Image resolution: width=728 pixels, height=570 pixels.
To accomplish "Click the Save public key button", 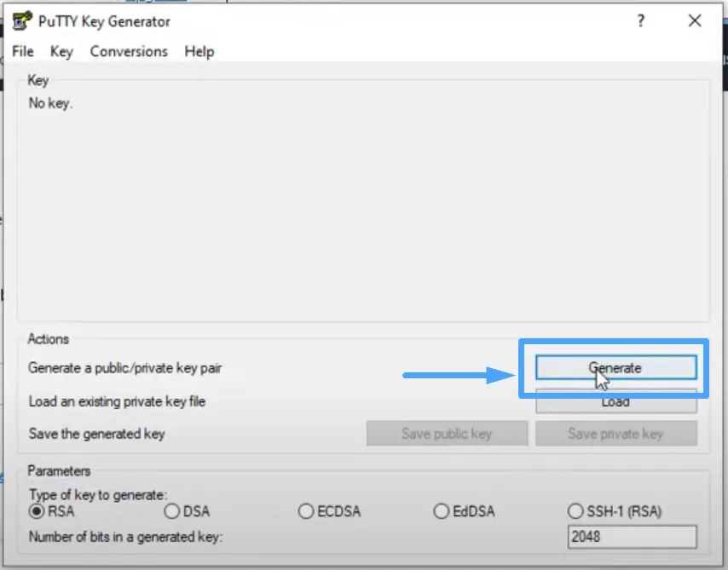I will pos(447,434).
